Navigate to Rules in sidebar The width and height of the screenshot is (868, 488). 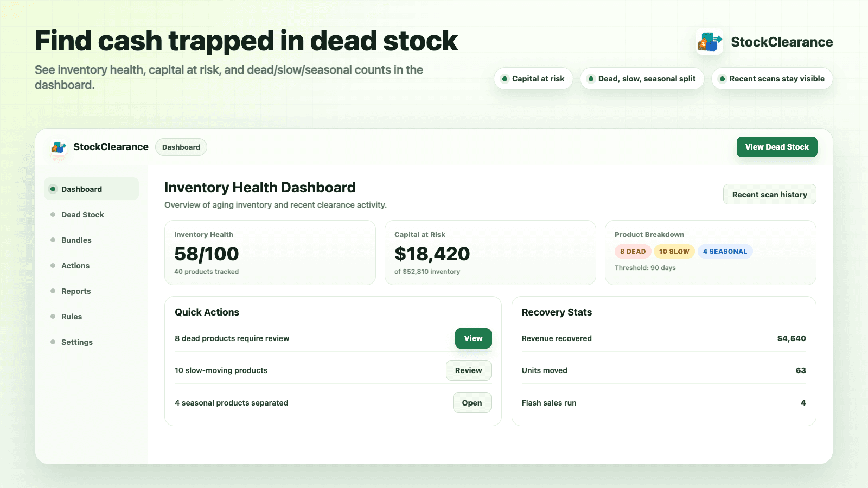click(x=91, y=316)
